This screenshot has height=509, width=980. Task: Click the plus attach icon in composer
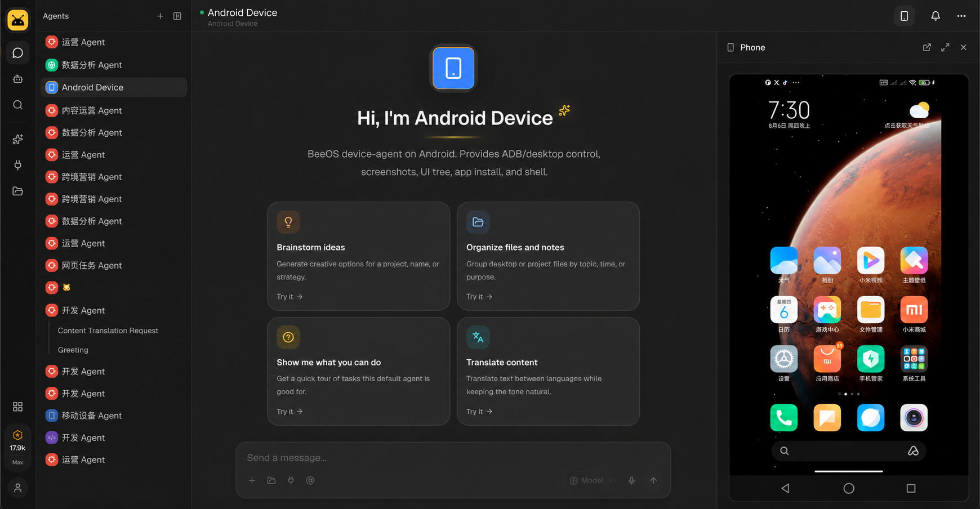coord(252,480)
